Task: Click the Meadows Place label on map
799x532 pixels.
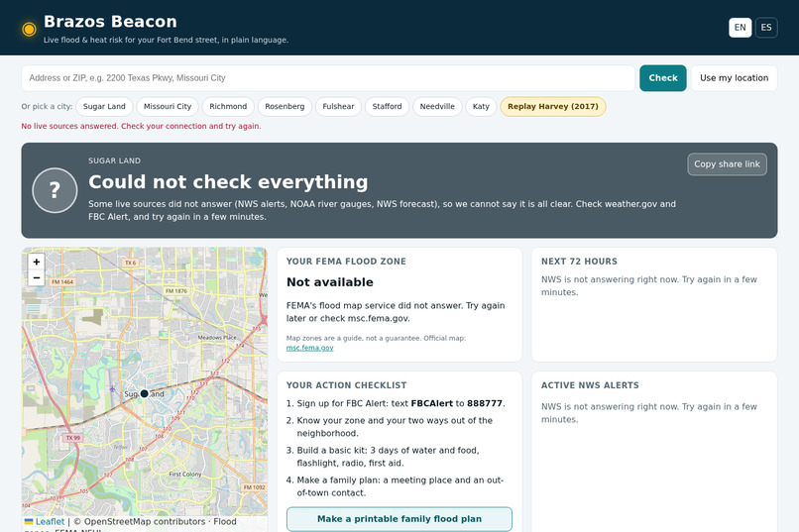Action: (x=217, y=338)
